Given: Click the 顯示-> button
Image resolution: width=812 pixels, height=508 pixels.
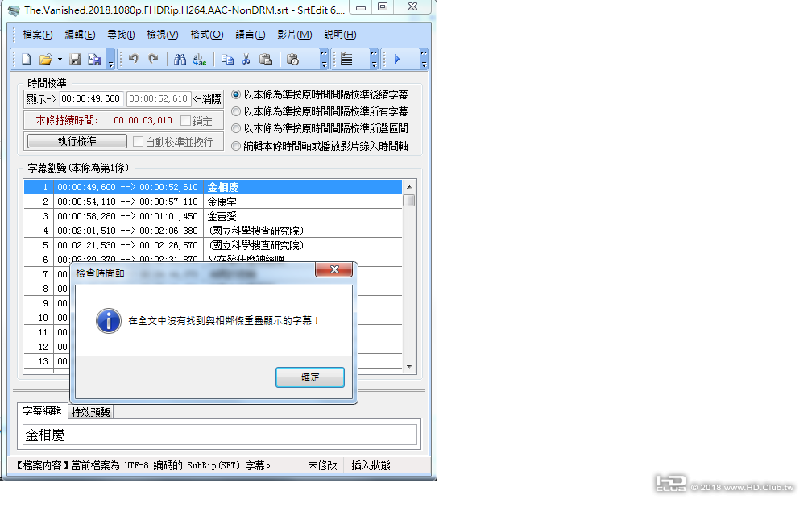Looking at the screenshot, I should [x=41, y=98].
